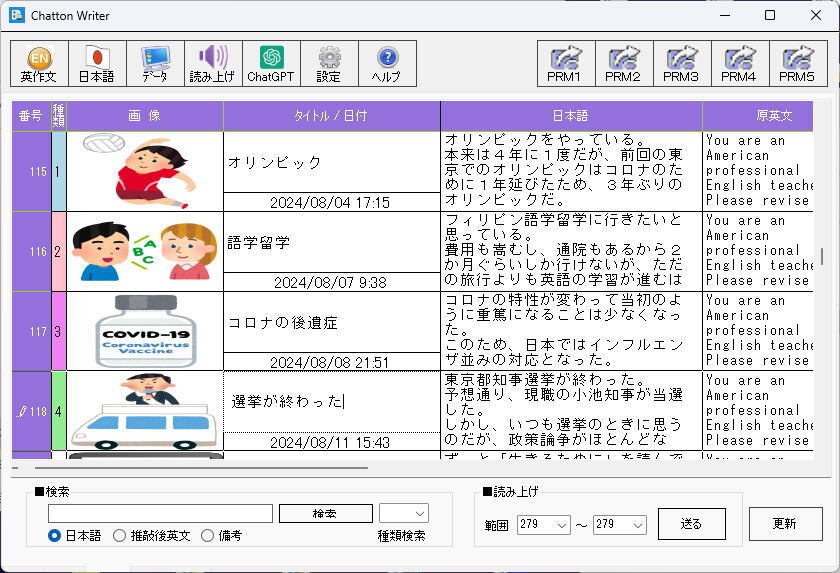This screenshot has height=573, width=840.
Task: Click the 送る button
Action: point(691,523)
